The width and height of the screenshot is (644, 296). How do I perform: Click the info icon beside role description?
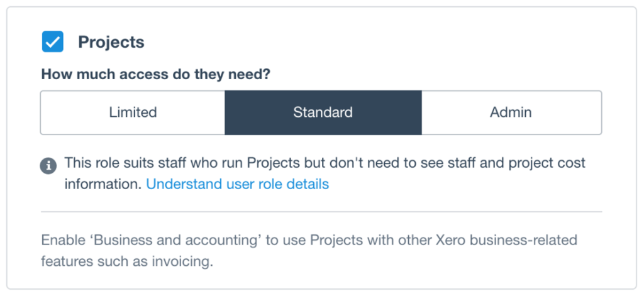(x=48, y=166)
